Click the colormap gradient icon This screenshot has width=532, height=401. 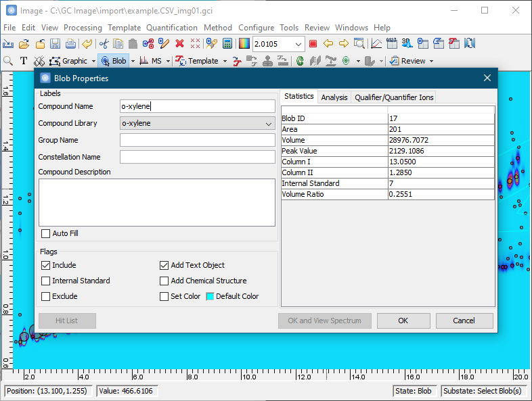click(244, 44)
